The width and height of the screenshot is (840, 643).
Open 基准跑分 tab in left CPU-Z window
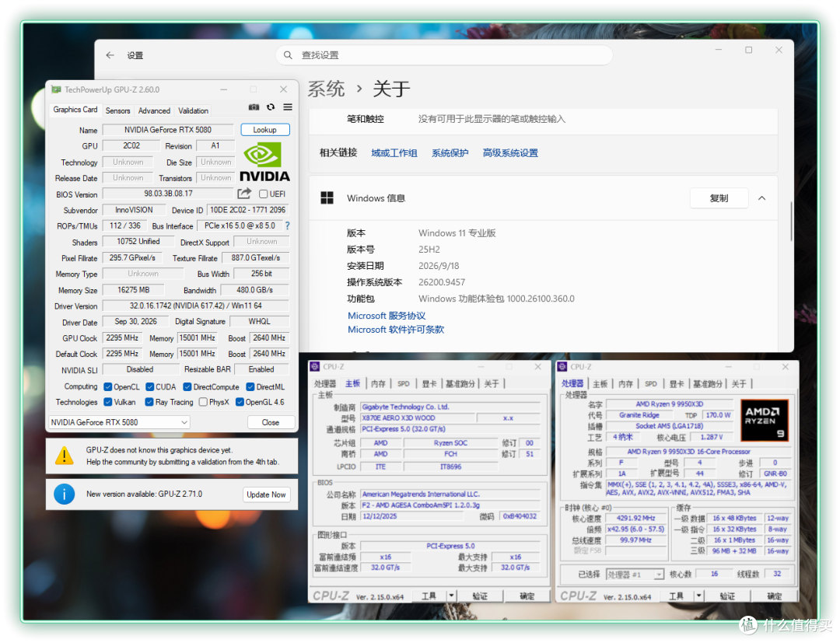coord(460,383)
